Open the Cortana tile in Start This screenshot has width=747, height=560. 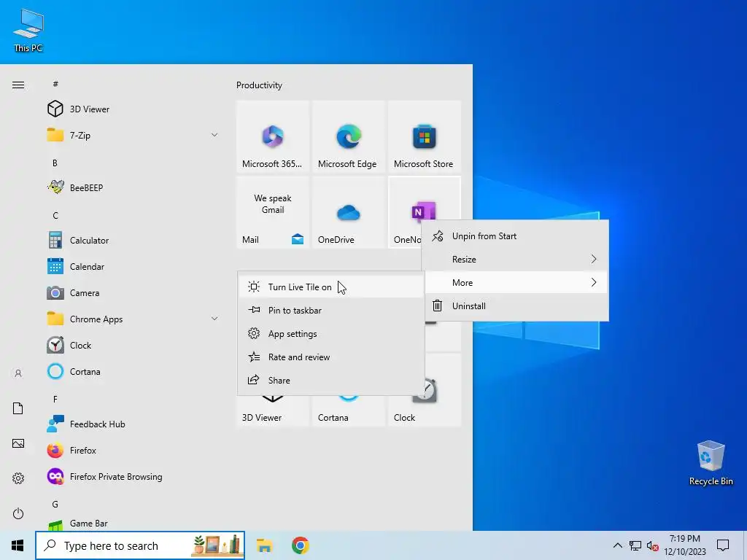click(348, 411)
